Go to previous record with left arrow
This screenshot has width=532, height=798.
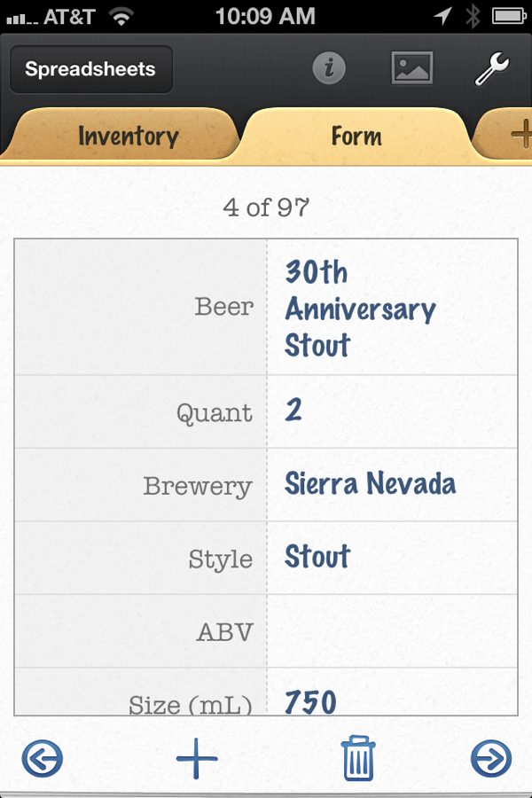point(43,759)
